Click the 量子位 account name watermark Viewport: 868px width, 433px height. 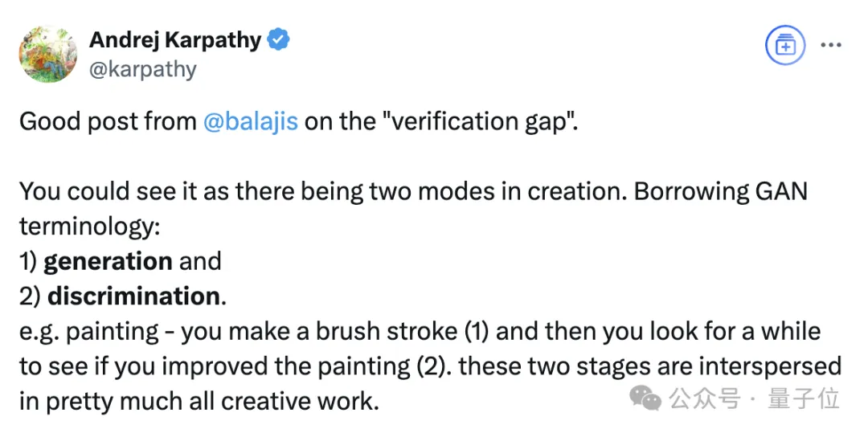point(804,398)
